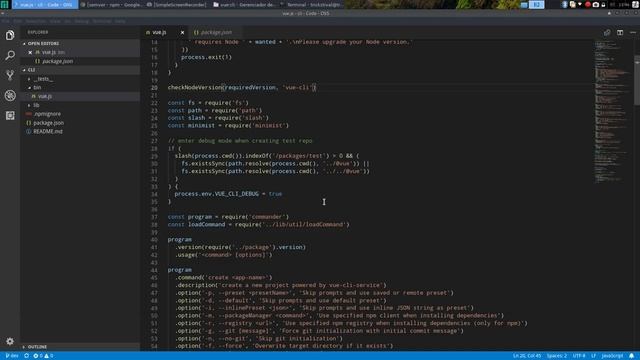Click the sync changes status icon
This screenshot has width=640, height=360.
pyautogui.click(x=27, y=356)
